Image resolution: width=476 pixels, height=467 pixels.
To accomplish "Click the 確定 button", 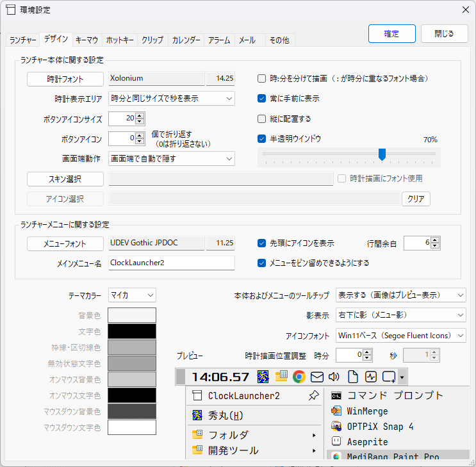I will click(391, 34).
